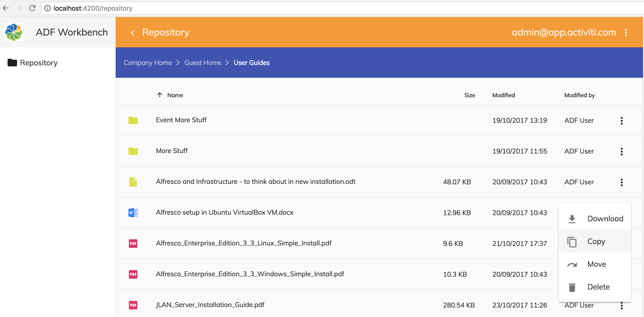Sort by the Modified by column header
Image resolution: width=644 pixels, height=317 pixels.
click(x=580, y=95)
